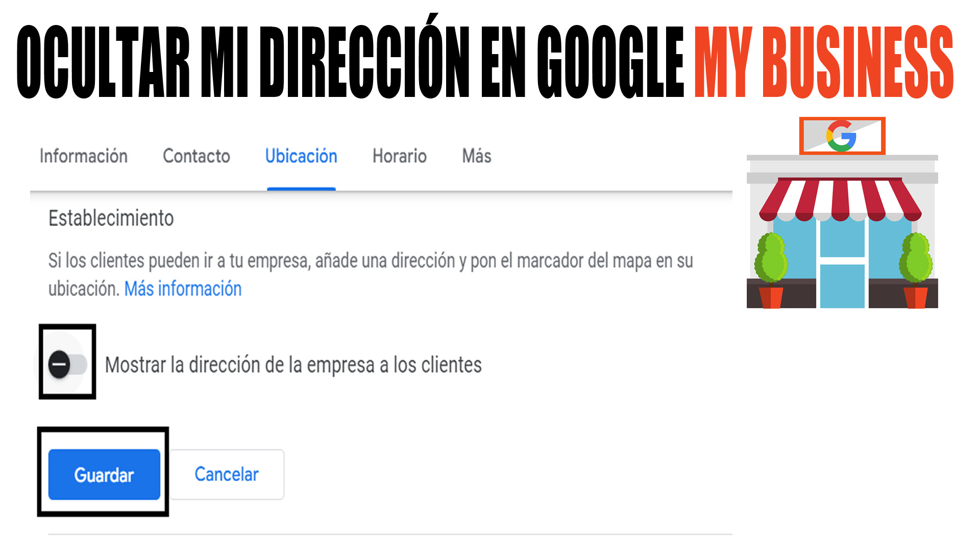Click the 'Establecimiento' section heading
The height and width of the screenshot is (551, 980).
[111, 218]
